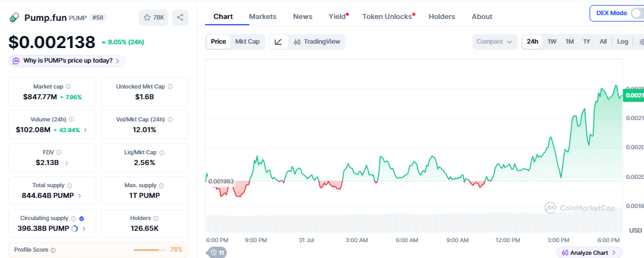
Task: Open Liq/Mkt Cap info icon
Action: (x=162, y=152)
